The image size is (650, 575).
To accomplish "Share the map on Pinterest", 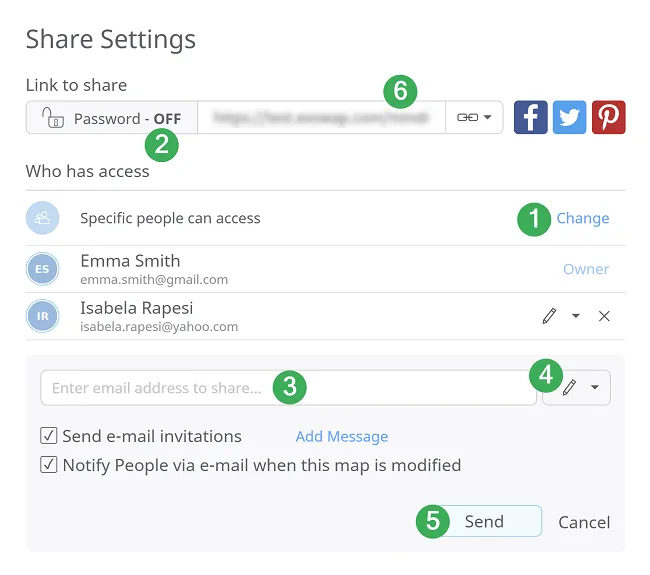I will [608, 117].
